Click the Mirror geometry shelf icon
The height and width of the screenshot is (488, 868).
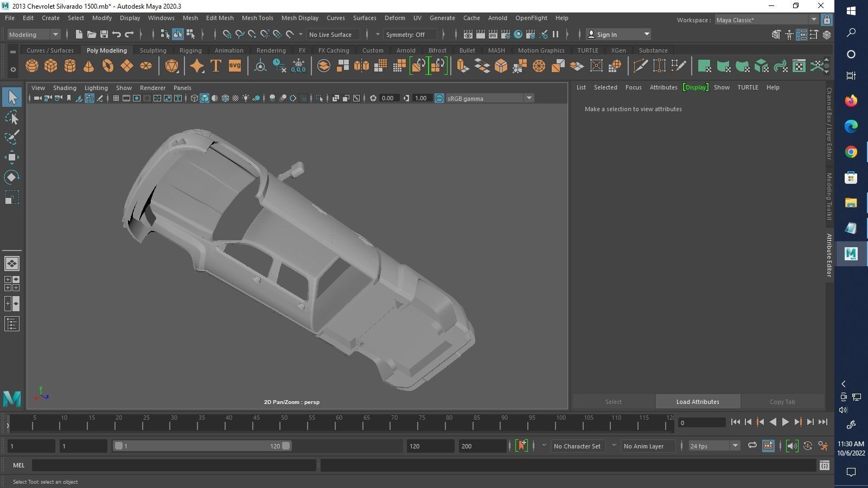coord(361,66)
